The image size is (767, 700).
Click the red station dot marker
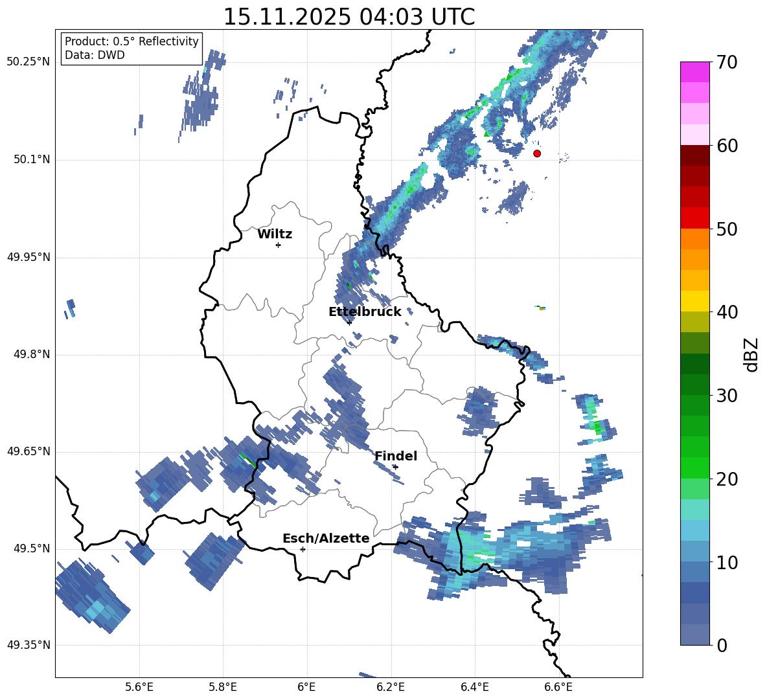coord(536,153)
